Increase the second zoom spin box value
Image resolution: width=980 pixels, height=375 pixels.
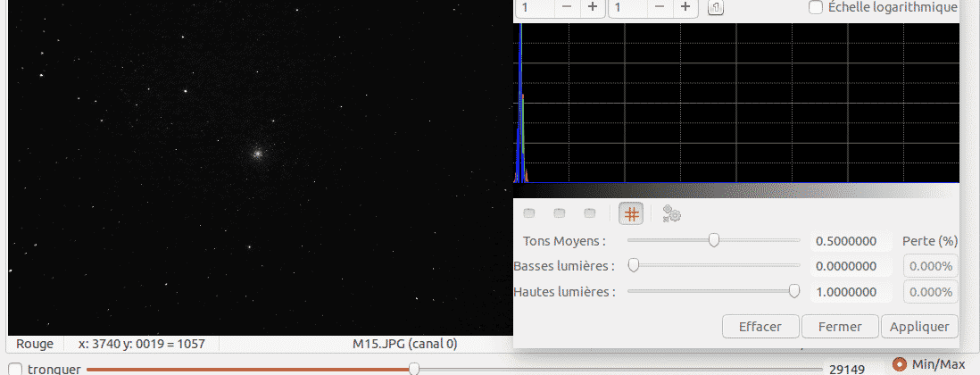point(685,7)
